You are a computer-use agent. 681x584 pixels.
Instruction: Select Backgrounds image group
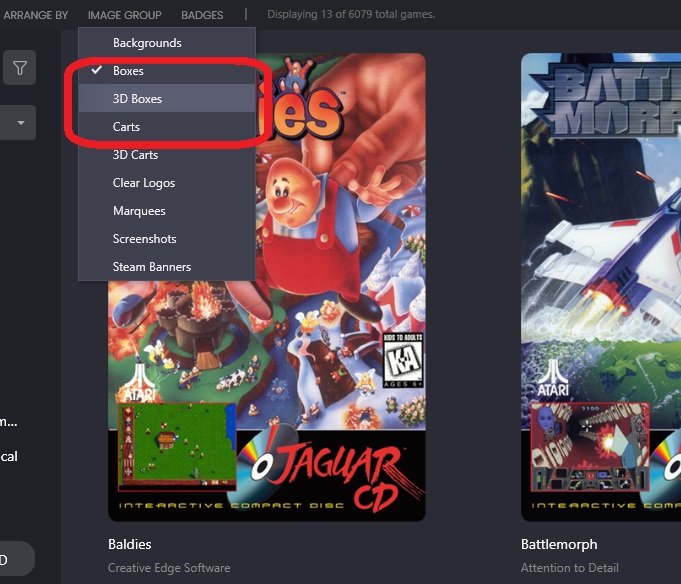point(167,43)
